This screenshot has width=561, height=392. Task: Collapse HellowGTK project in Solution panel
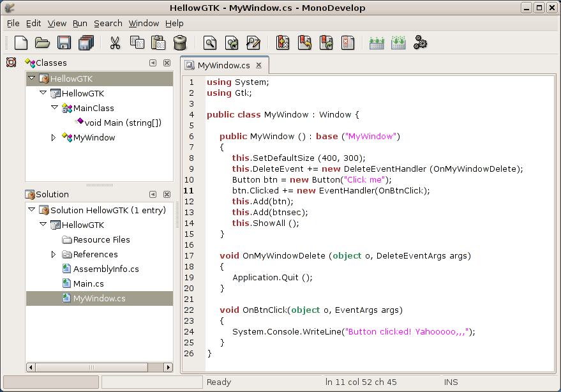pos(43,224)
